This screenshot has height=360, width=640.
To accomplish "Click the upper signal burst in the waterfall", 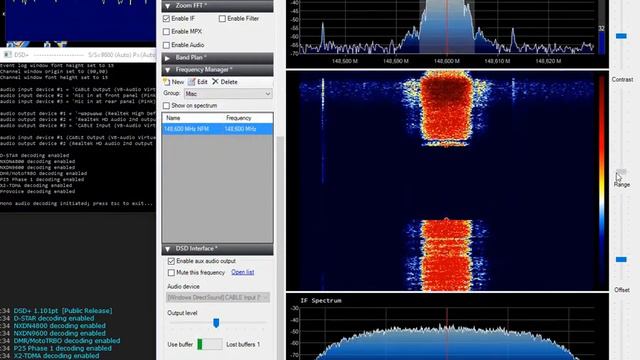I will pos(446,108).
